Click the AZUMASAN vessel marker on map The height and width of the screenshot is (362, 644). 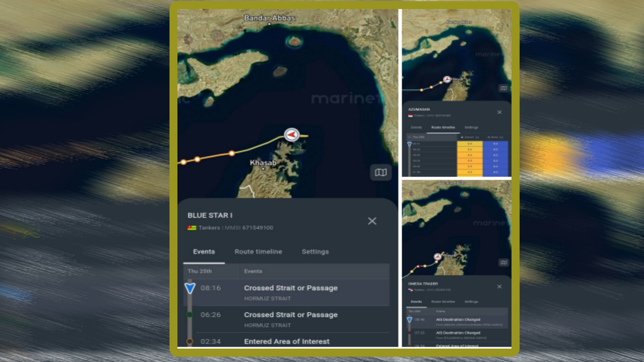pyautogui.click(x=447, y=79)
